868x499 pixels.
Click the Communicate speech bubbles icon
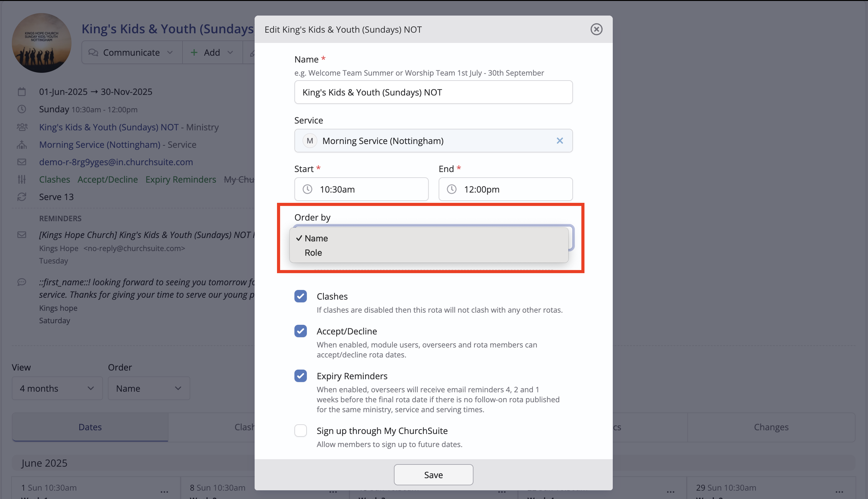click(93, 52)
